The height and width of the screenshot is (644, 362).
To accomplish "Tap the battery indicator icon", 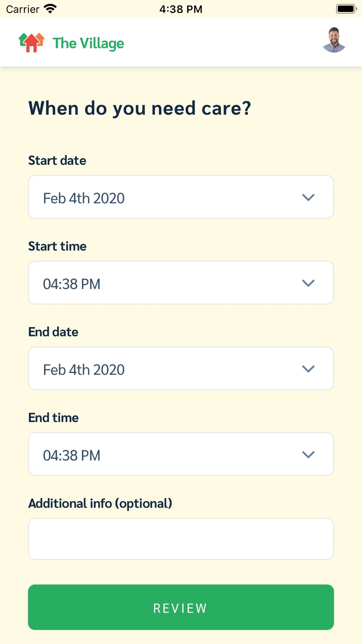I will pos(346,9).
